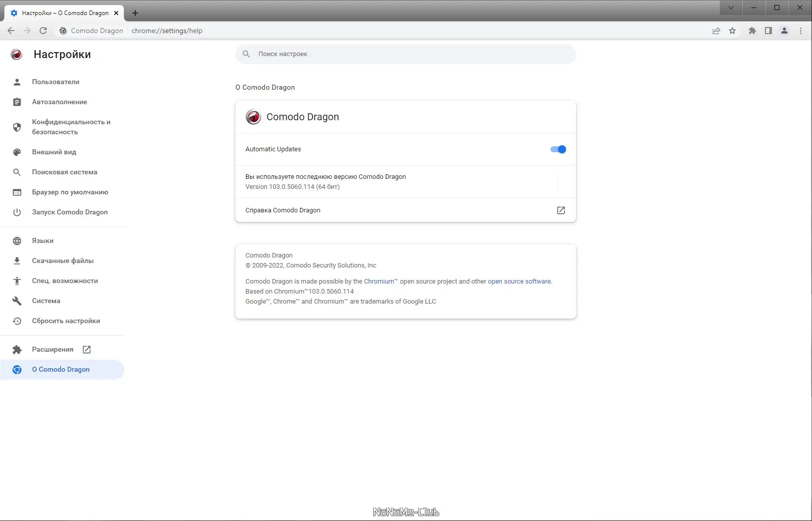
Task: Click the power icon beside Запуск Comodo Dragon
Action: [17, 212]
